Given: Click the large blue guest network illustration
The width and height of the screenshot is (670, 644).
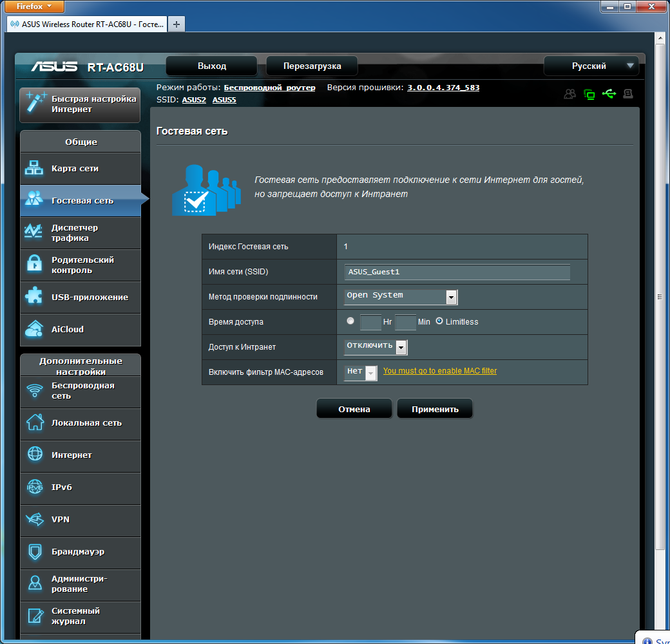Looking at the screenshot, I should point(206,190).
